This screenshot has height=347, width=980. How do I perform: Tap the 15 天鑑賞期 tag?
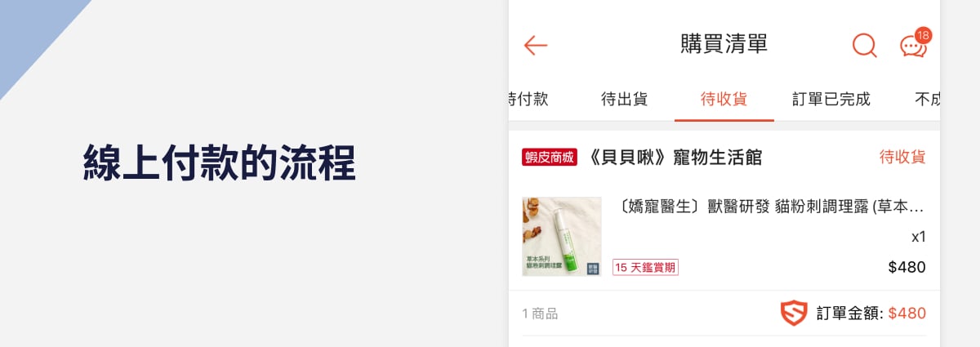click(645, 267)
